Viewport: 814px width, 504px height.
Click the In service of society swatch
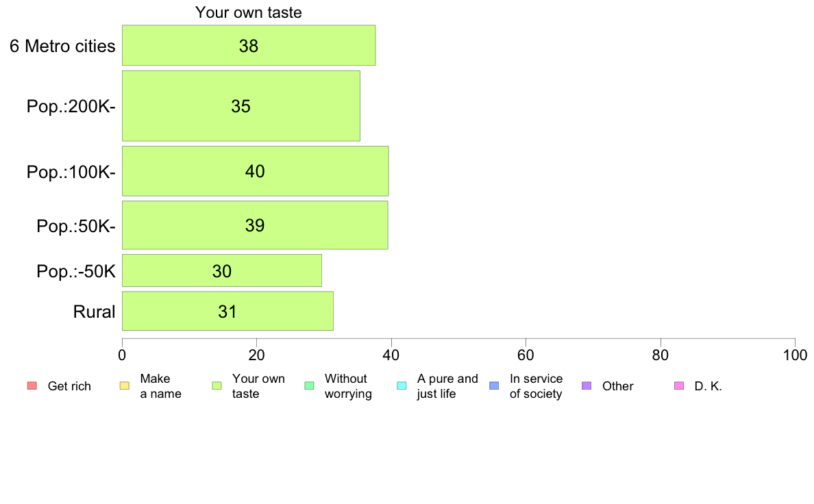(x=494, y=386)
